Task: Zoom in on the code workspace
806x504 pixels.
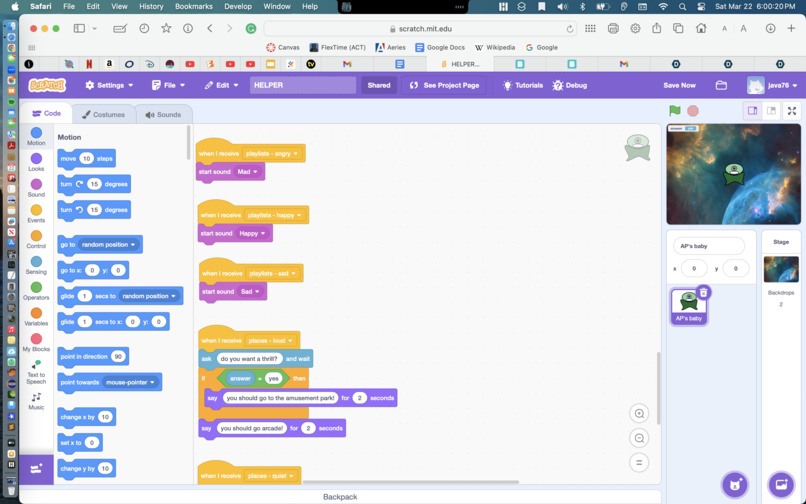Action: pos(639,413)
